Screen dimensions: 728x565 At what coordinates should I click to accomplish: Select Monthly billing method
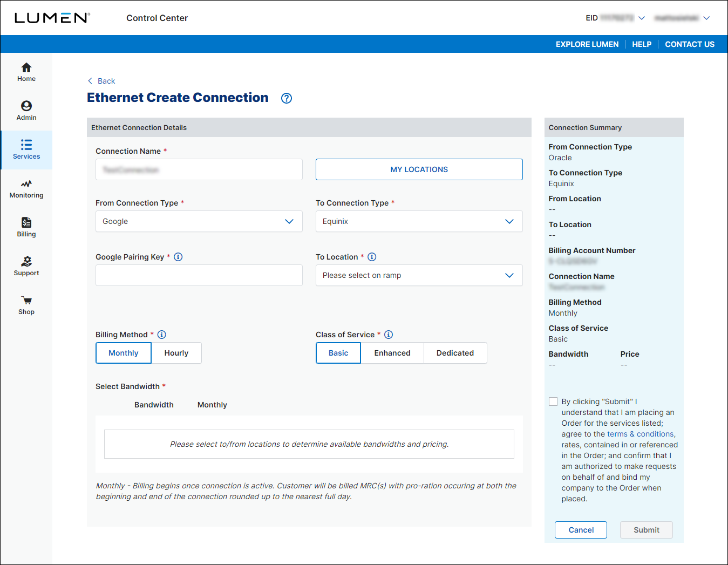coord(124,353)
